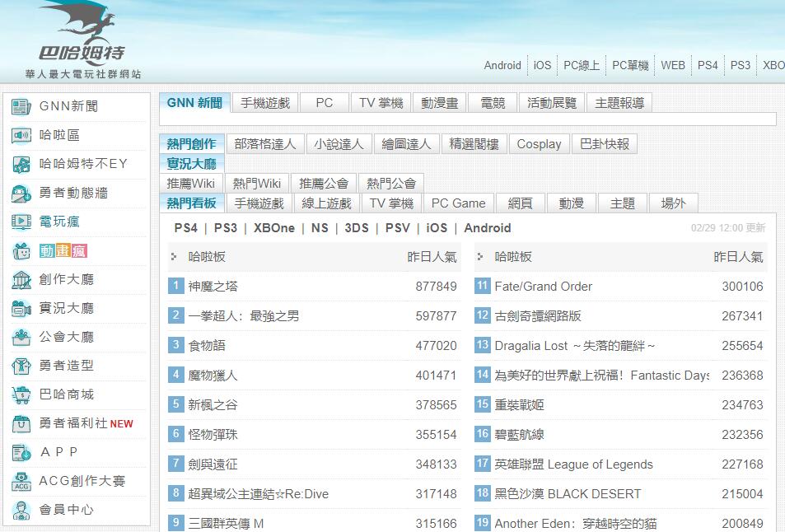785x532 pixels.
Task: Open the 場外 hot boards tab
Action: pos(673,203)
